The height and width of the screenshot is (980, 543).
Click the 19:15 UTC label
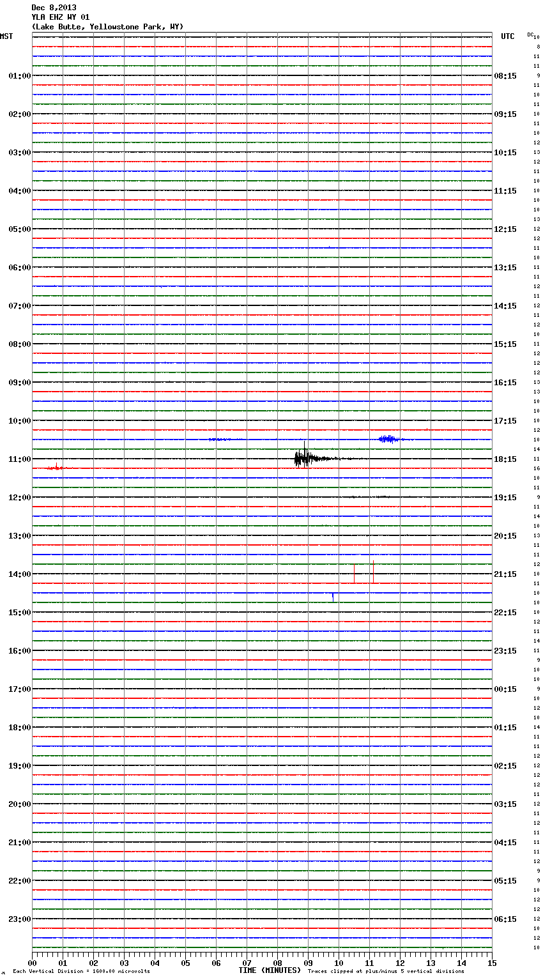click(505, 498)
